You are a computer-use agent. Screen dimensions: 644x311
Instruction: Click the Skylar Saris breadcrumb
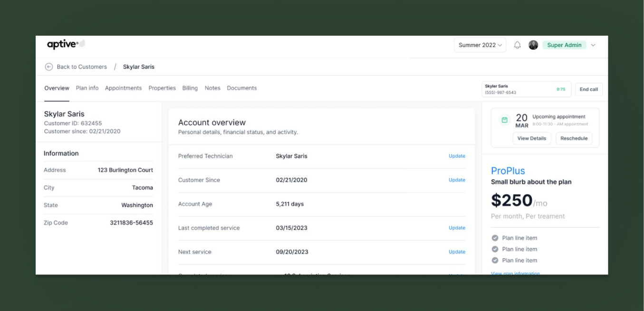tap(139, 67)
